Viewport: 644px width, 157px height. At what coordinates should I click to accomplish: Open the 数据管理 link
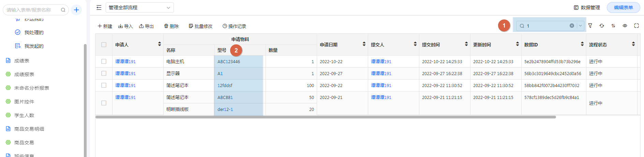(587, 8)
